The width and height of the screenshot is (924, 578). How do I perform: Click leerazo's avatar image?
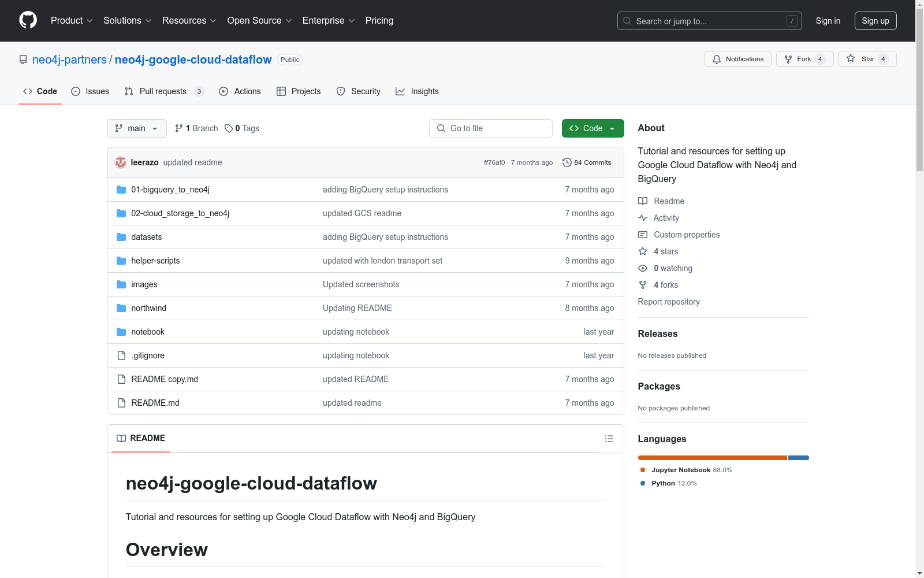pyautogui.click(x=121, y=162)
